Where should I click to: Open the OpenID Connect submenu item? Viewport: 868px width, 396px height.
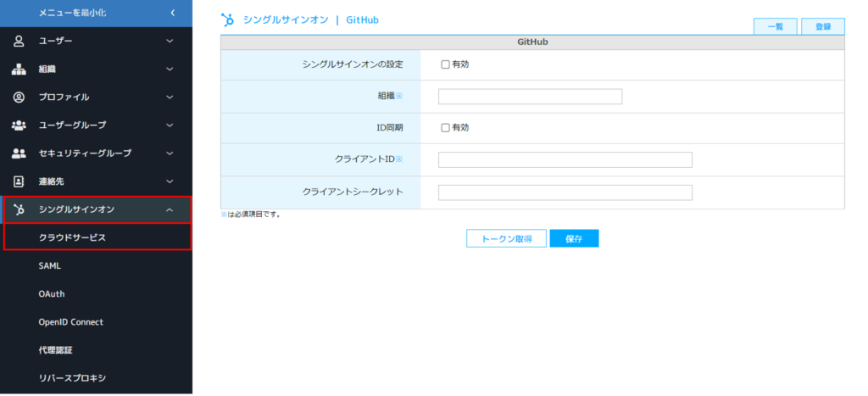pyautogui.click(x=97, y=321)
